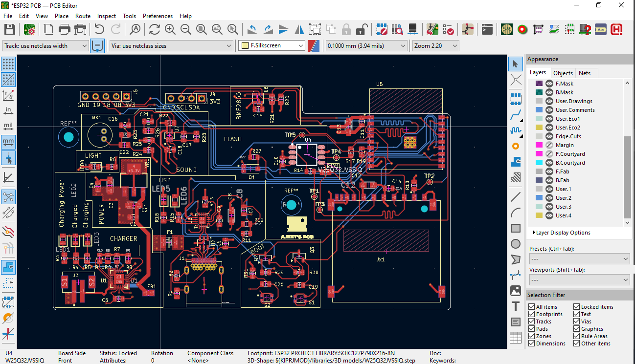Toggle grid display icon in left toolbar

pyautogui.click(x=8, y=64)
